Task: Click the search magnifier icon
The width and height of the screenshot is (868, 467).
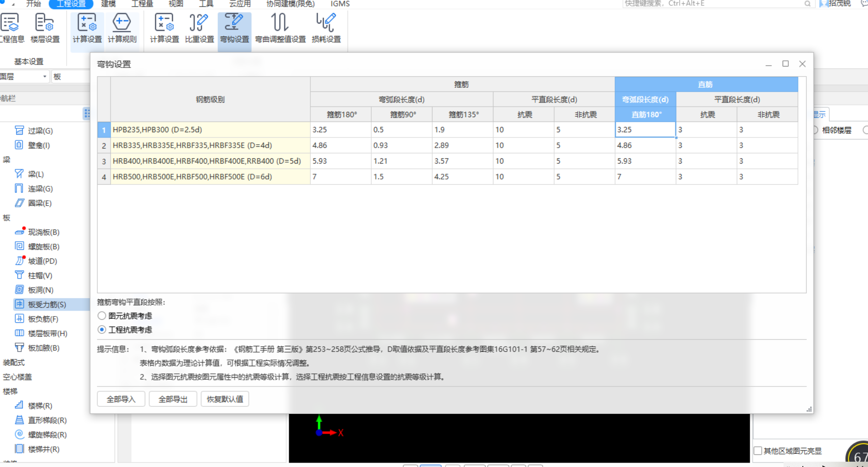Action: pos(807,4)
